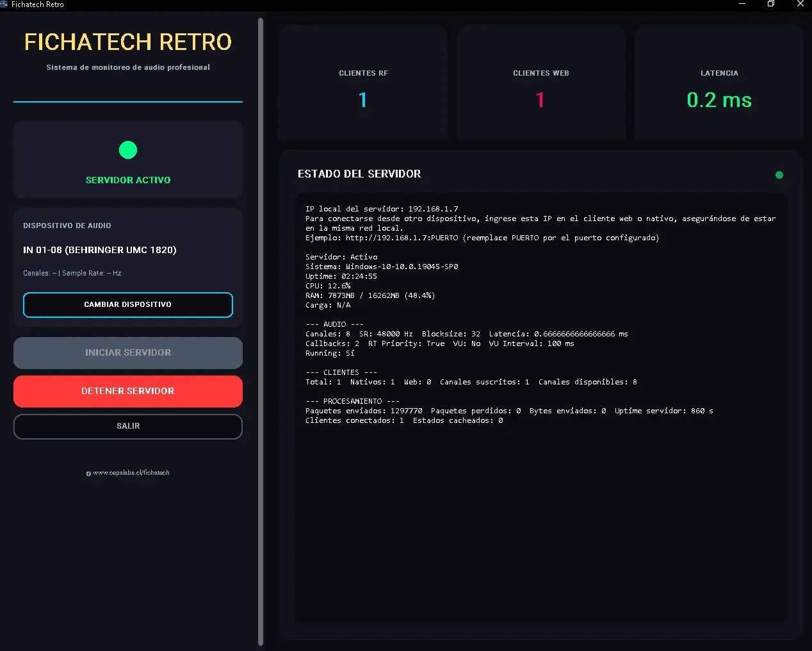Click the Dispositivo de Audio section header
The height and width of the screenshot is (651, 812).
click(67, 226)
